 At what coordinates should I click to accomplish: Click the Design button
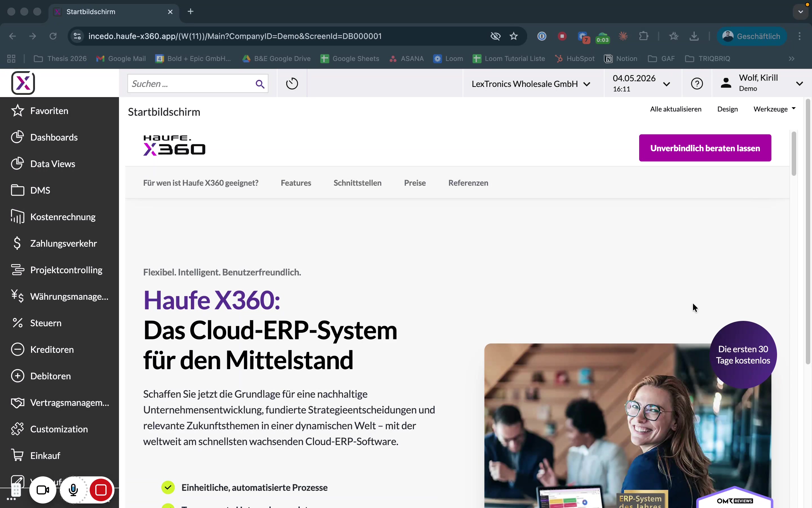tap(727, 109)
